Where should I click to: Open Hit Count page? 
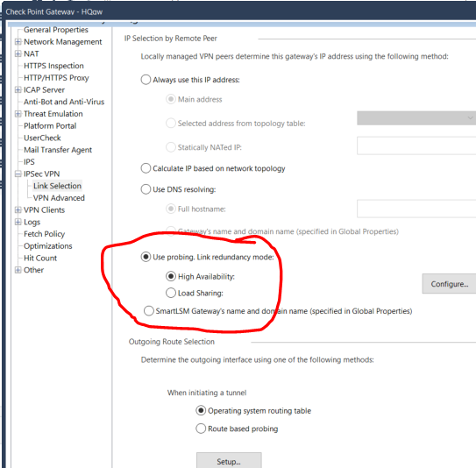[40, 258]
